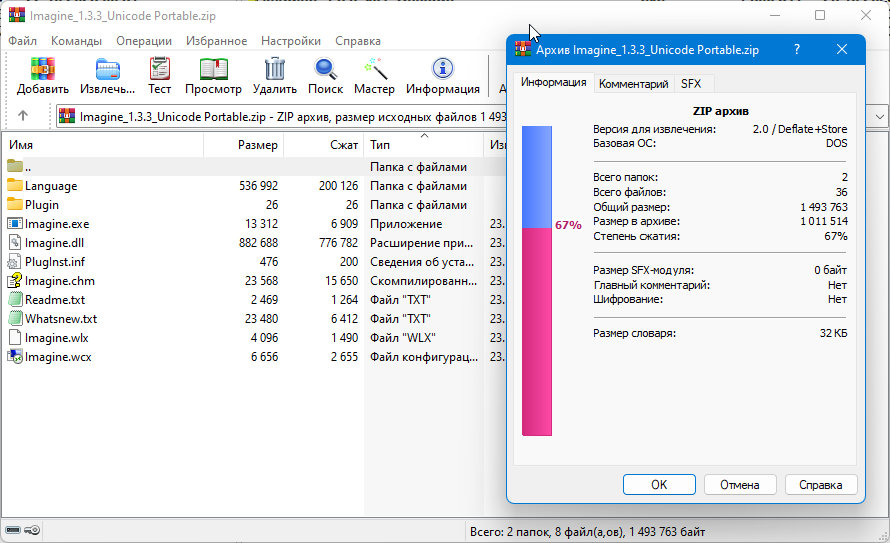The height and width of the screenshot is (543, 890).
Task: Open the Файл menu
Action: tap(23, 41)
